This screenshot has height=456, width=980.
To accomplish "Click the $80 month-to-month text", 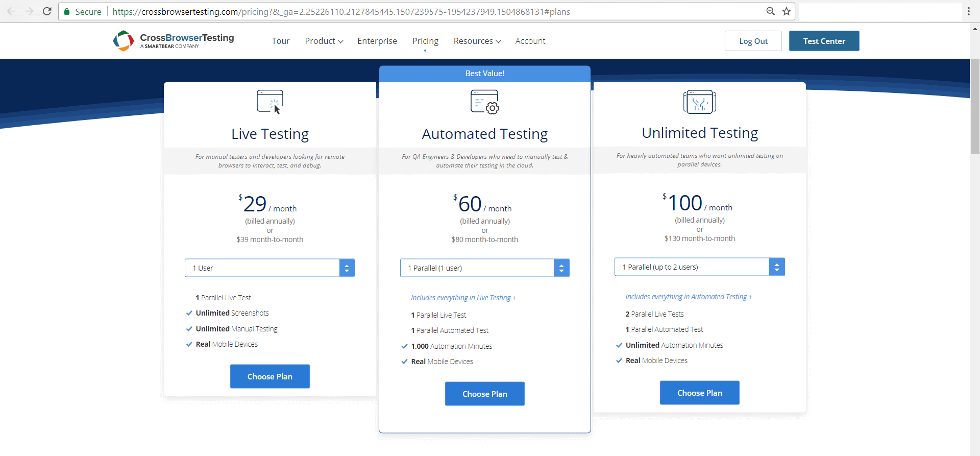I will point(485,239).
